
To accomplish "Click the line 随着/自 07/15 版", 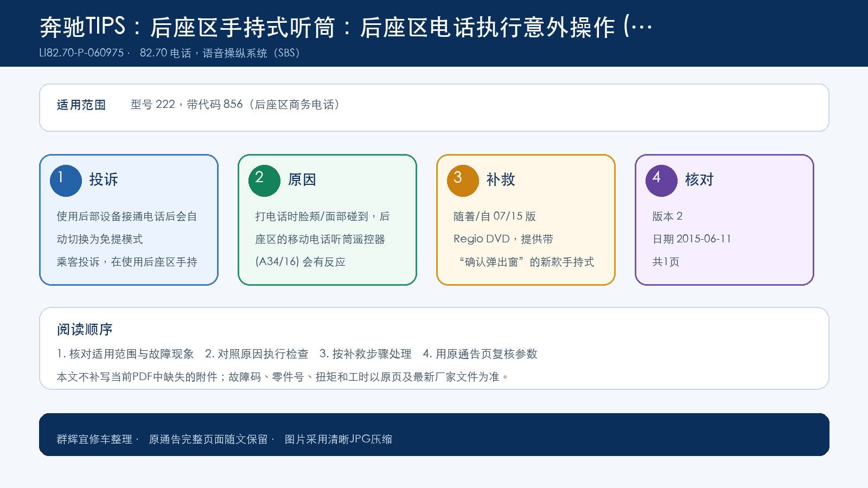I will pos(495,216).
